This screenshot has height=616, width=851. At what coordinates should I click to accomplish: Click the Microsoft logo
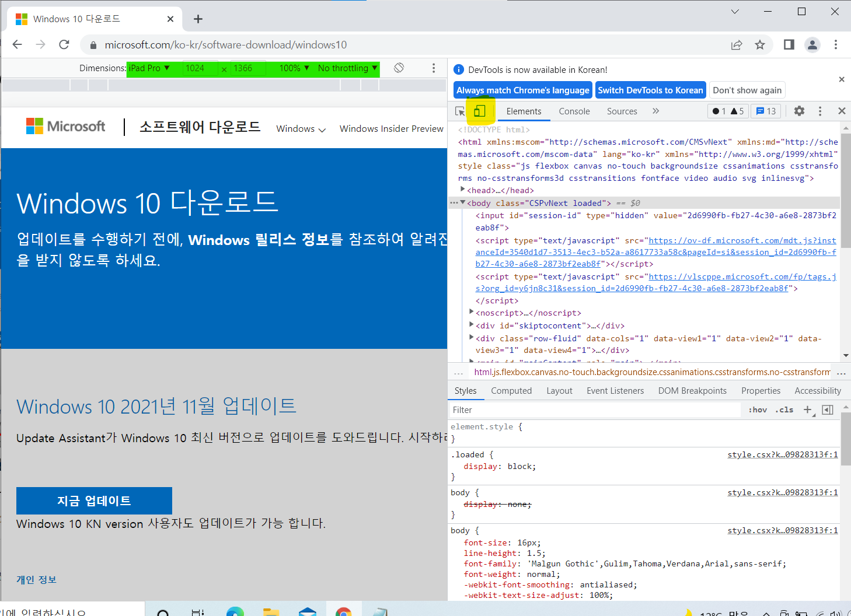(66, 127)
